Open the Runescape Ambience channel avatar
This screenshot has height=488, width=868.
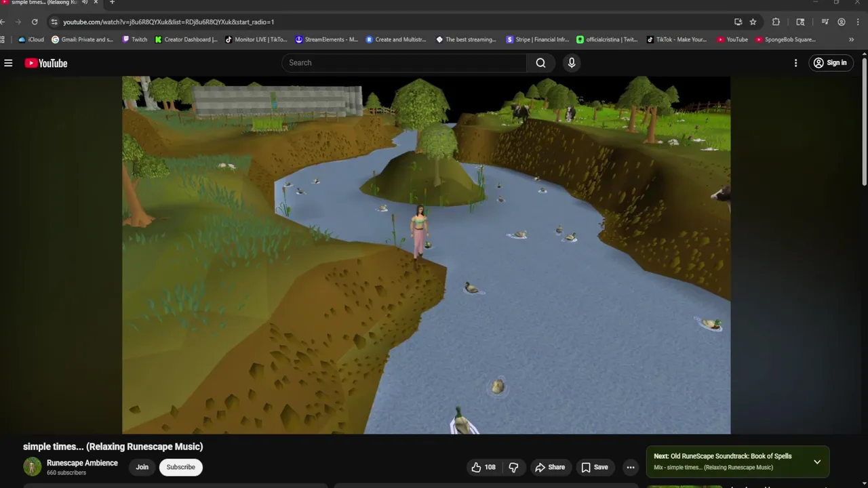32,467
